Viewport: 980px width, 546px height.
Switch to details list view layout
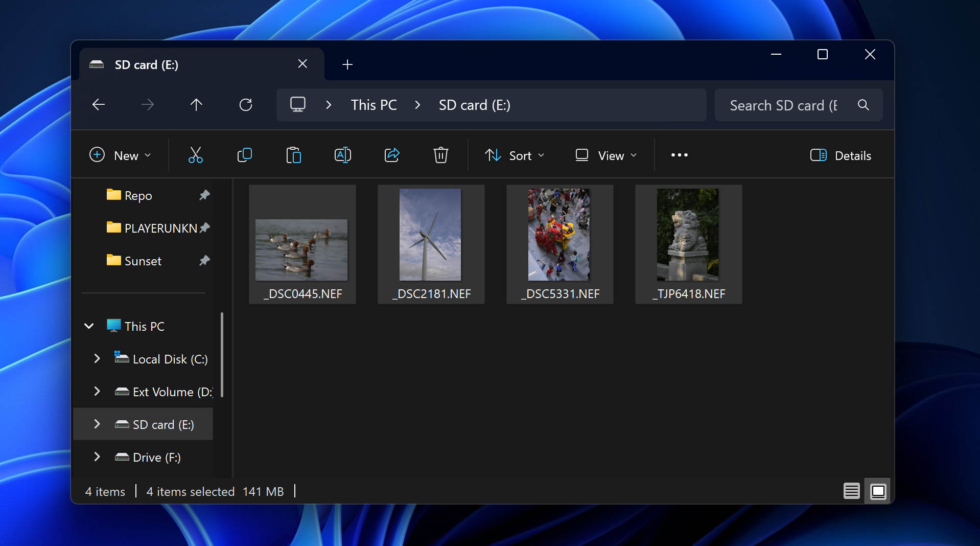tap(851, 491)
